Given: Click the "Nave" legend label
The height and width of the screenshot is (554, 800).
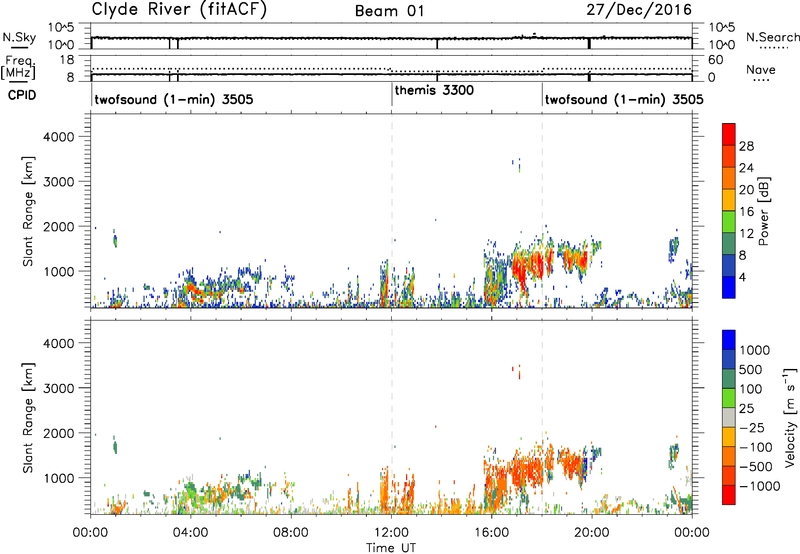Looking at the screenshot, I should pyautogui.click(x=761, y=70).
